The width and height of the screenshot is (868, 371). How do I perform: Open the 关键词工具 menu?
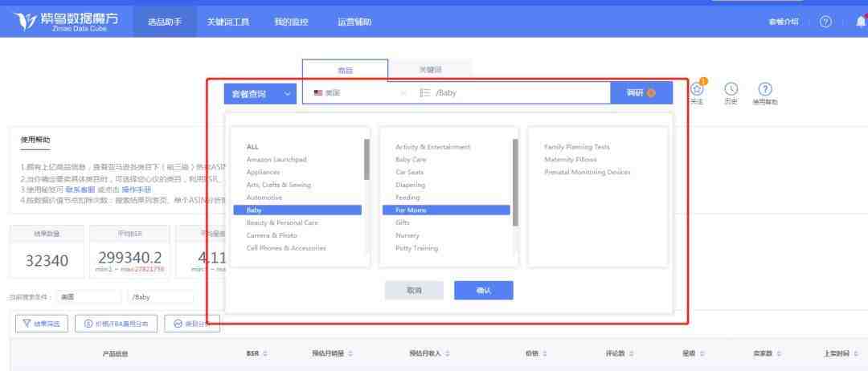227,22
